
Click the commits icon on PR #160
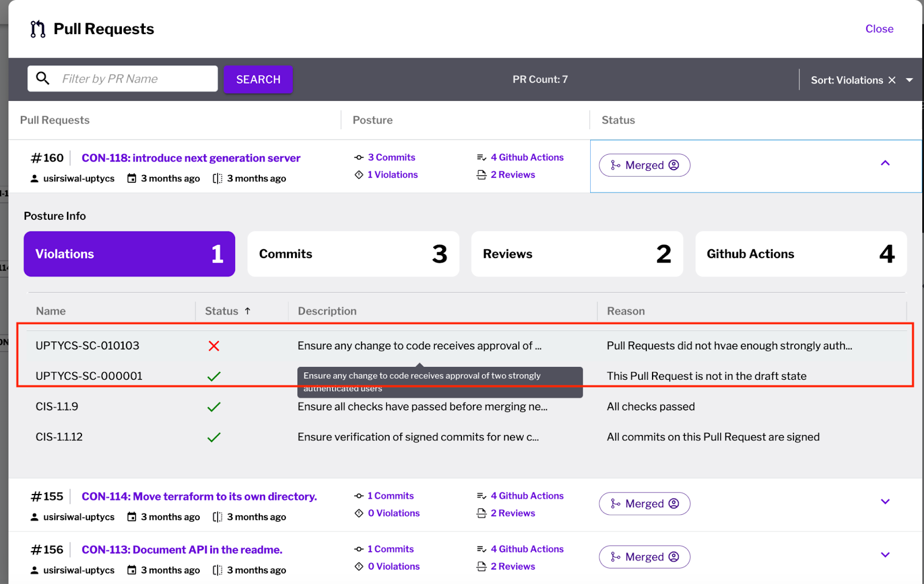(359, 158)
